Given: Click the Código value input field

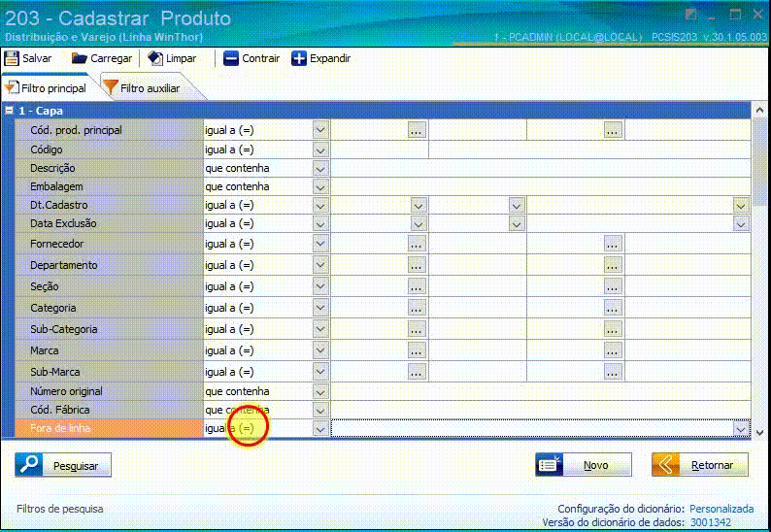Looking at the screenshot, I should pyautogui.click(x=379, y=150).
